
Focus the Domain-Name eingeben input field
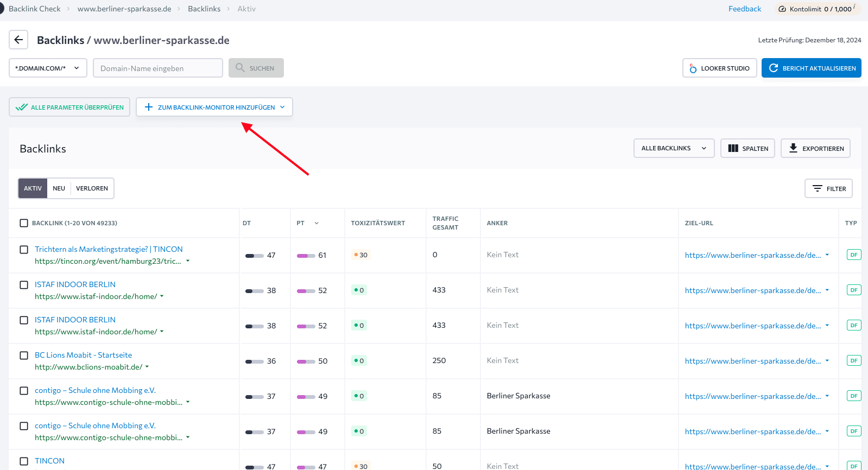point(158,68)
